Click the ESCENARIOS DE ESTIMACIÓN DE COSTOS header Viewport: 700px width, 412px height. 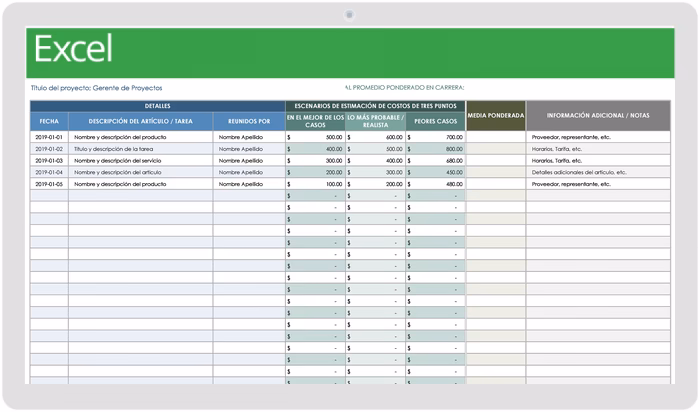tap(375, 106)
